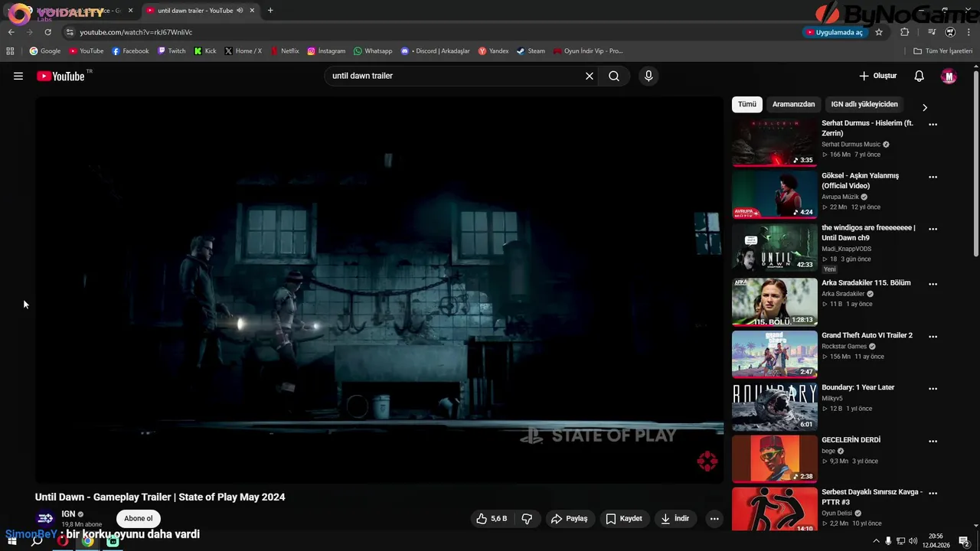Screen dimensions: 980x551
Task: Open options for Serhat Durmus - Hislerim video
Action: [933, 124]
